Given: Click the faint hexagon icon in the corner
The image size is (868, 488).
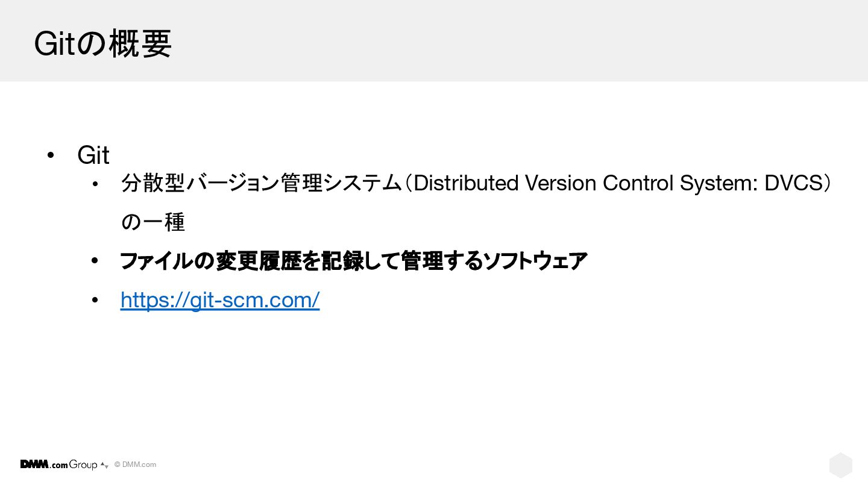Looking at the screenshot, I should [x=841, y=465].
